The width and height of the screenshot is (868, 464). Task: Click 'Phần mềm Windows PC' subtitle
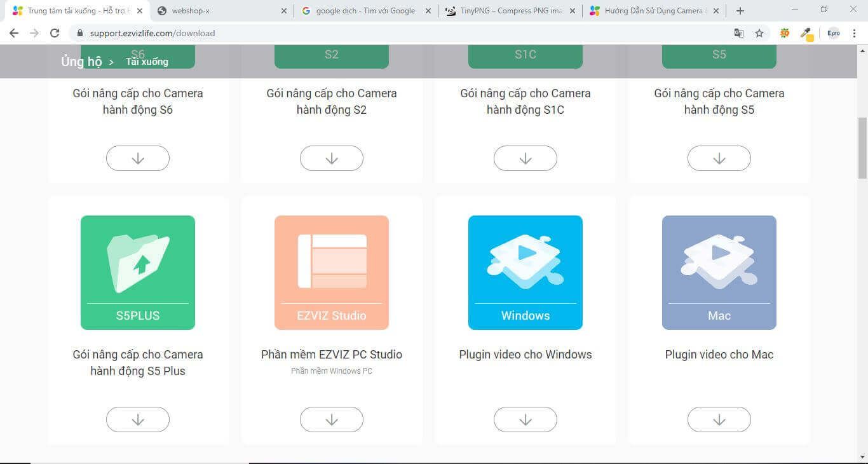332,371
